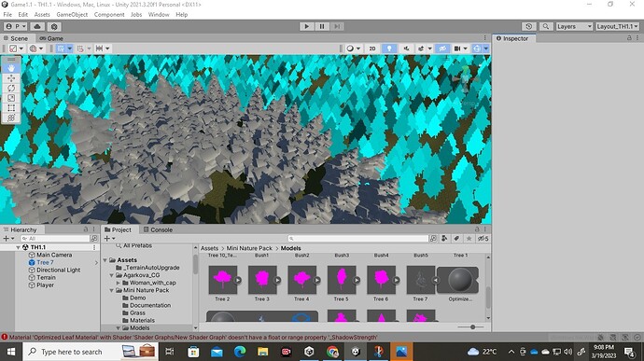This screenshot has width=644, height=361.
Task: Open the cloud services button
Action: tap(37, 26)
